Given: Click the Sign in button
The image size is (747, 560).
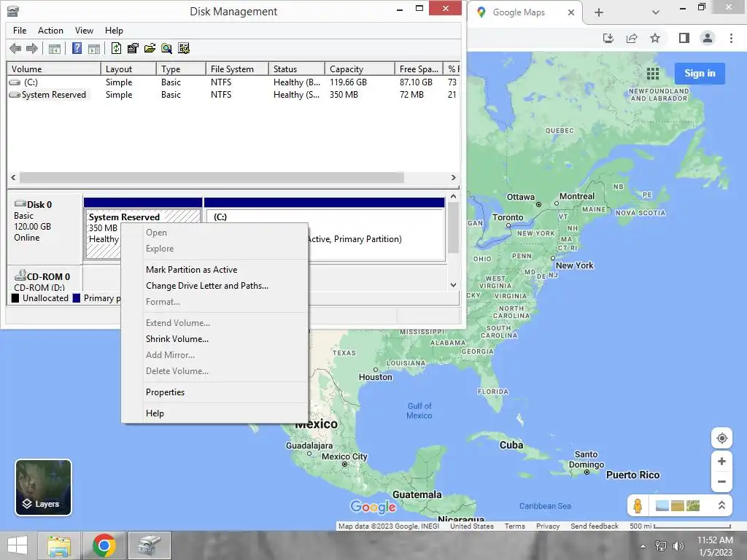Looking at the screenshot, I should coord(700,74).
